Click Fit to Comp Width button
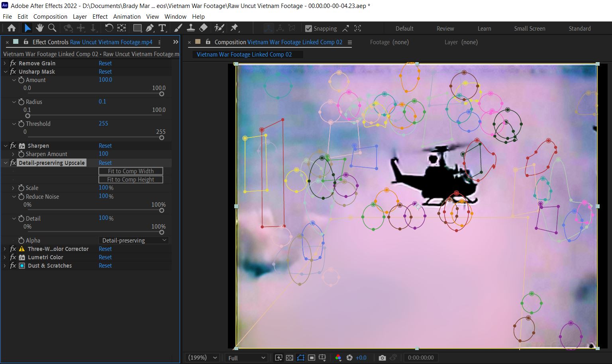The height and width of the screenshot is (364, 612). click(x=131, y=171)
